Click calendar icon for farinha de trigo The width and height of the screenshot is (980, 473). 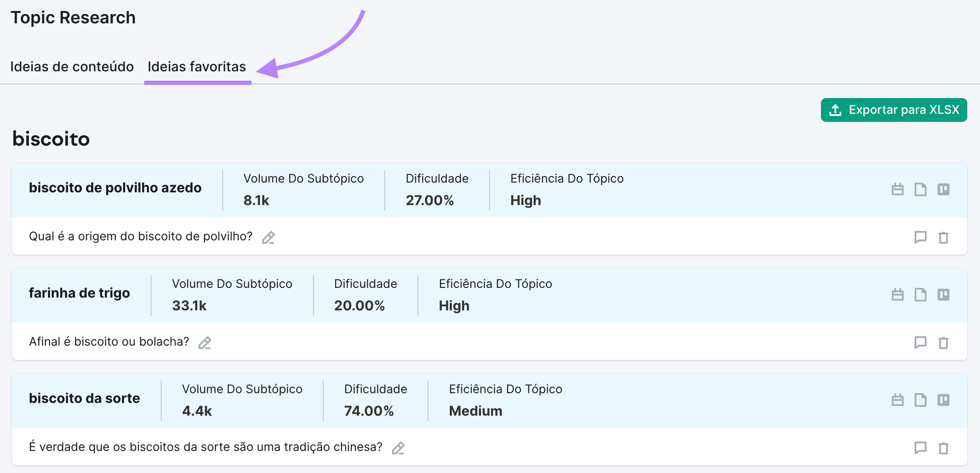click(x=898, y=295)
